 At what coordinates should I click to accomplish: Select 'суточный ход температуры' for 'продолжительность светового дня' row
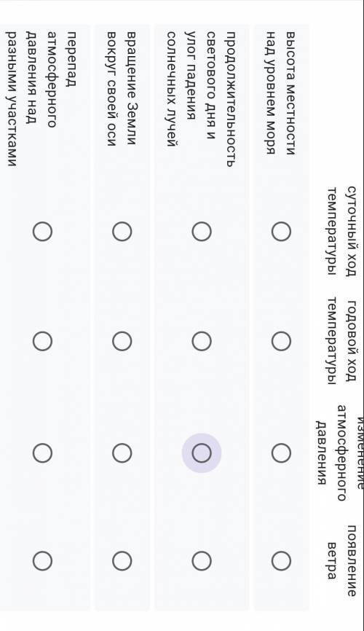tap(202, 232)
